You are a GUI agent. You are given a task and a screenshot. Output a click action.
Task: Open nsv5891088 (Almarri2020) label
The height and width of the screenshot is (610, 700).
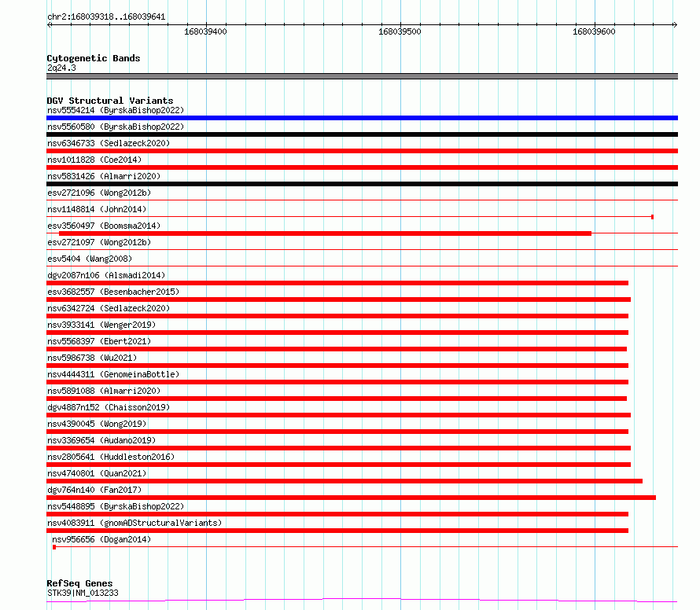[104, 391]
